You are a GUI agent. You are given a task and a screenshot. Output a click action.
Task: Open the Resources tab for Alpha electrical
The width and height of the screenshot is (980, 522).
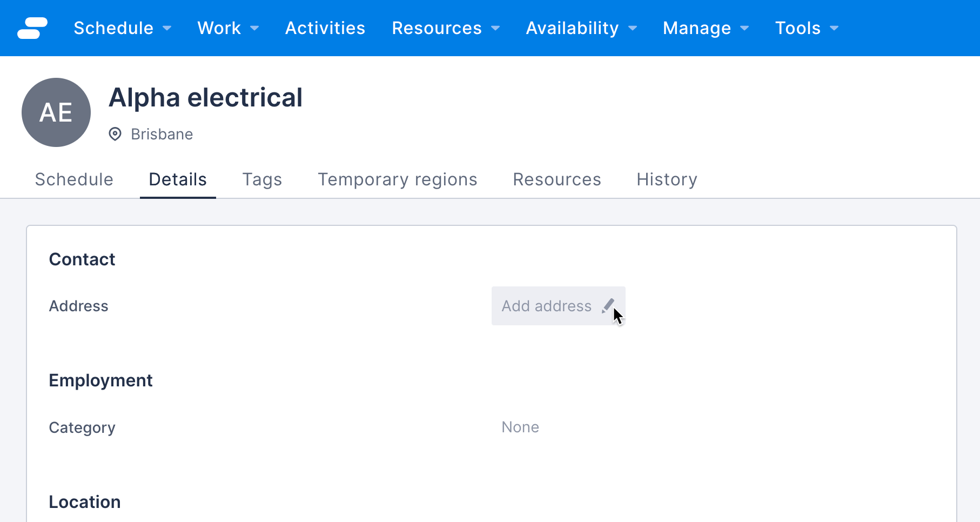(556, 179)
